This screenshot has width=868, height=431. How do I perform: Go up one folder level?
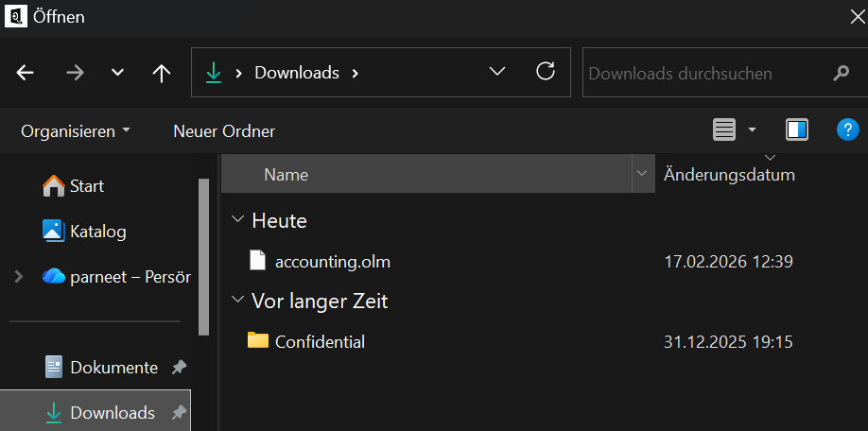click(162, 74)
